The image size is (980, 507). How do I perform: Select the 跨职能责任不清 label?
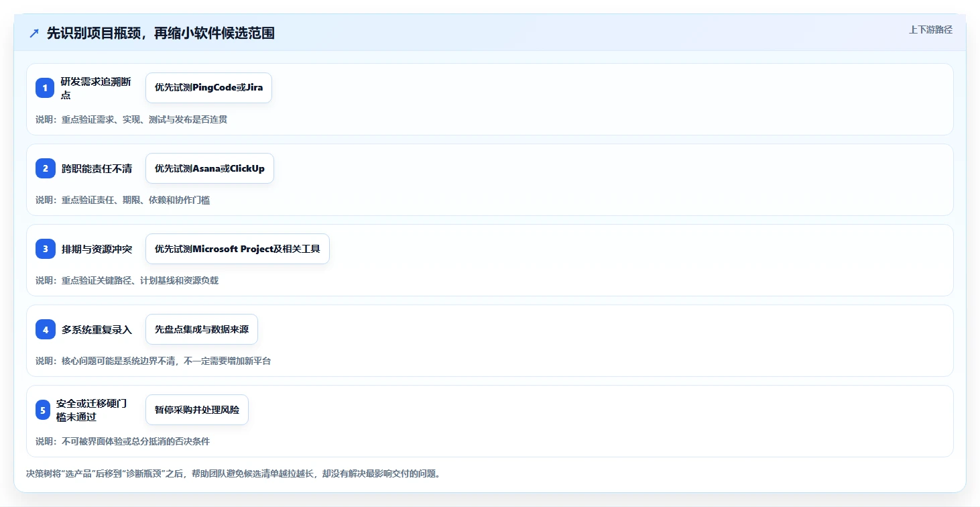[x=97, y=168]
